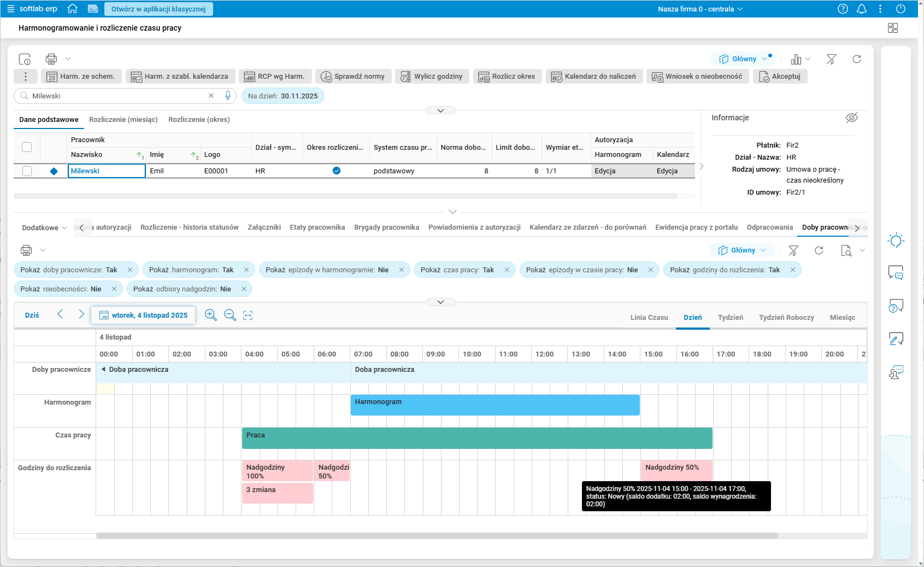Click the employee table horizontal scrollbar
Screen dimensions: 924x567
pos(345,196)
